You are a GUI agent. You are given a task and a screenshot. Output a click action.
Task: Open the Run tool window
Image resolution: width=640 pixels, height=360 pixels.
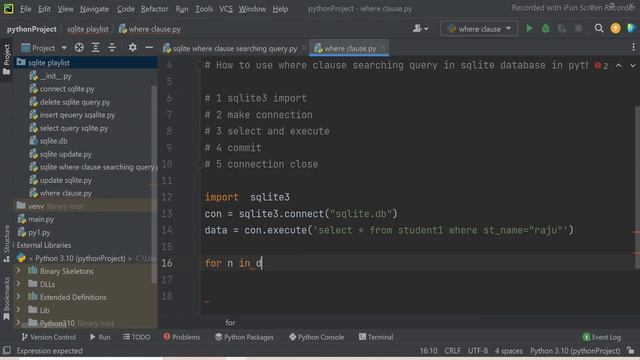(x=100, y=337)
